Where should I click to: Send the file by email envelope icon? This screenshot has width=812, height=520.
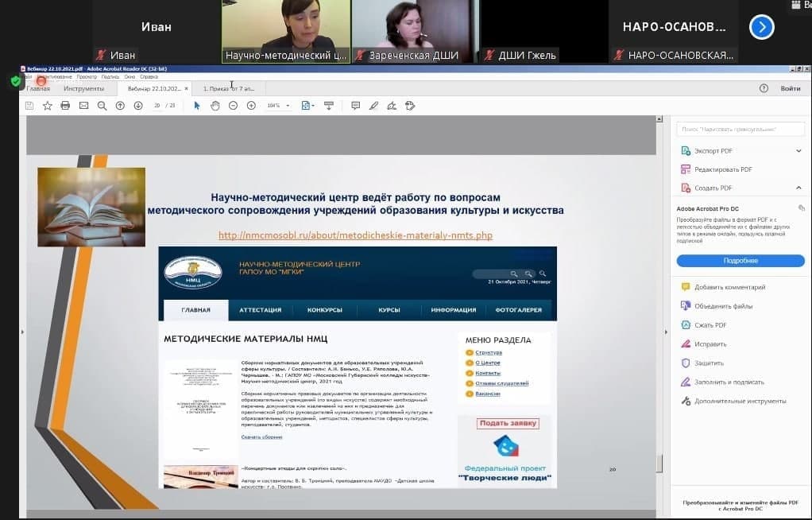tap(83, 106)
